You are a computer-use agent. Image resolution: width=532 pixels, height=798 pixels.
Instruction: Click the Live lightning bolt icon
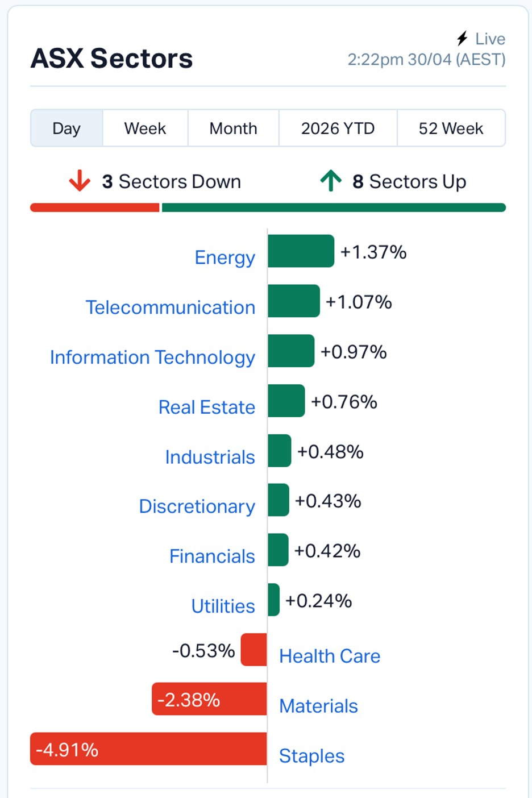462,39
